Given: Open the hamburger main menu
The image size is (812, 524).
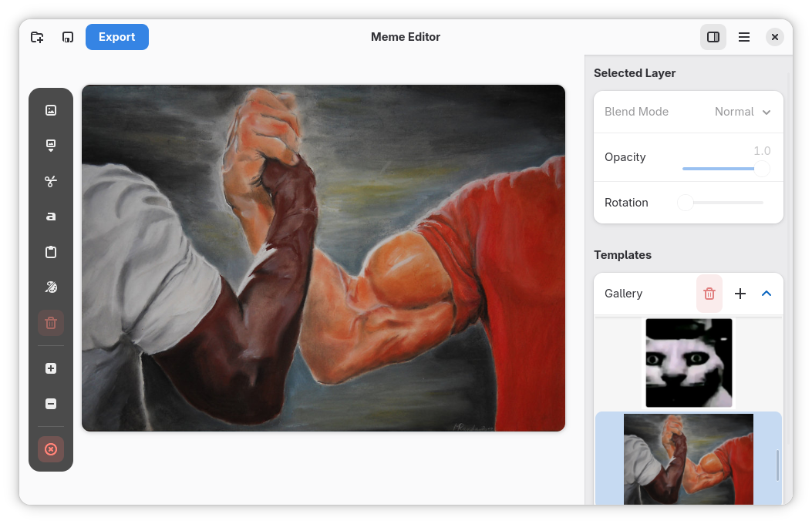Looking at the screenshot, I should point(744,37).
